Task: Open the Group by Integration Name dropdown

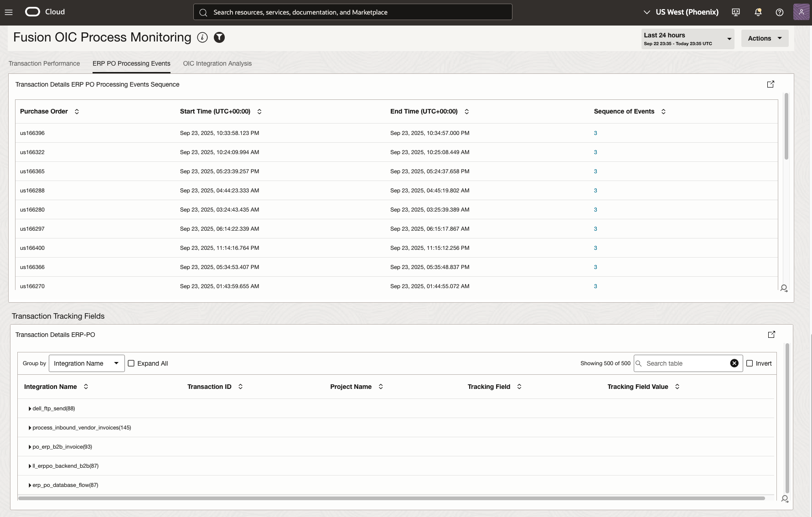Action: point(86,363)
